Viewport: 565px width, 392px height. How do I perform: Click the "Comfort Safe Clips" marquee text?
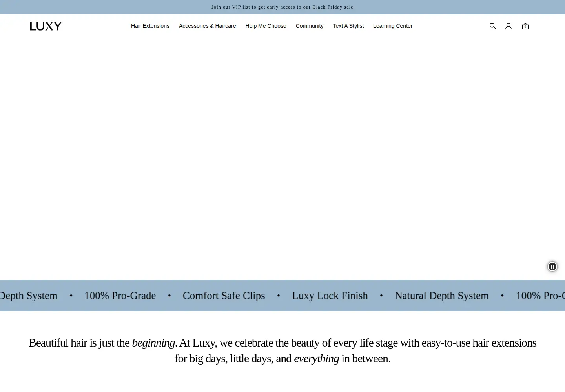[x=224, y=296]
